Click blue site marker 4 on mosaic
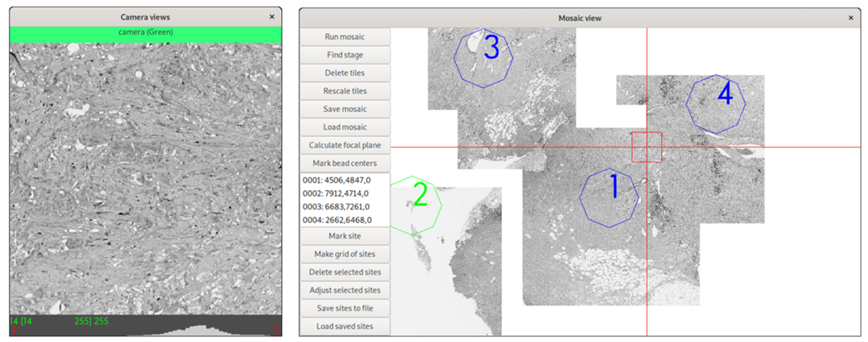This screenshot has width=868, height=342. coord(716,103)
